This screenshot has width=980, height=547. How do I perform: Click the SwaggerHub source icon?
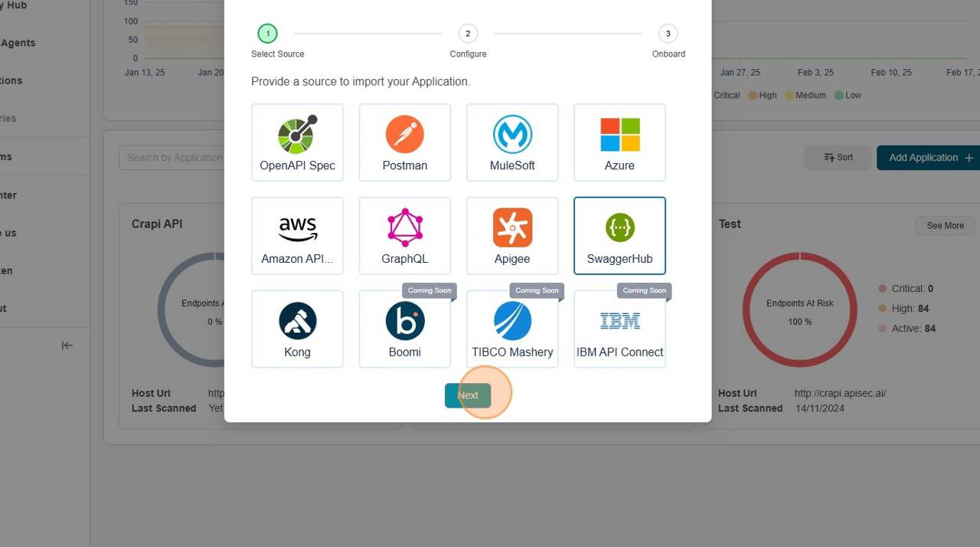click(x=619, y=229)
